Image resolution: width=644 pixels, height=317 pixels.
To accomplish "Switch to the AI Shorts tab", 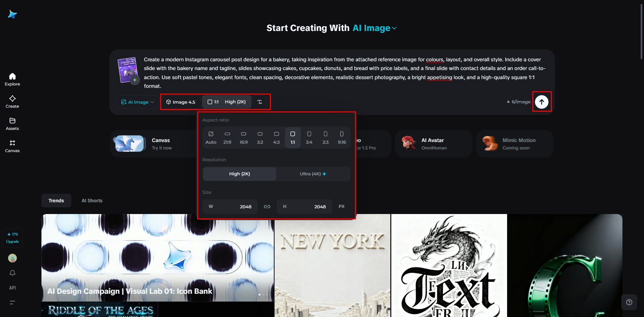I will [x=92, y=201].
